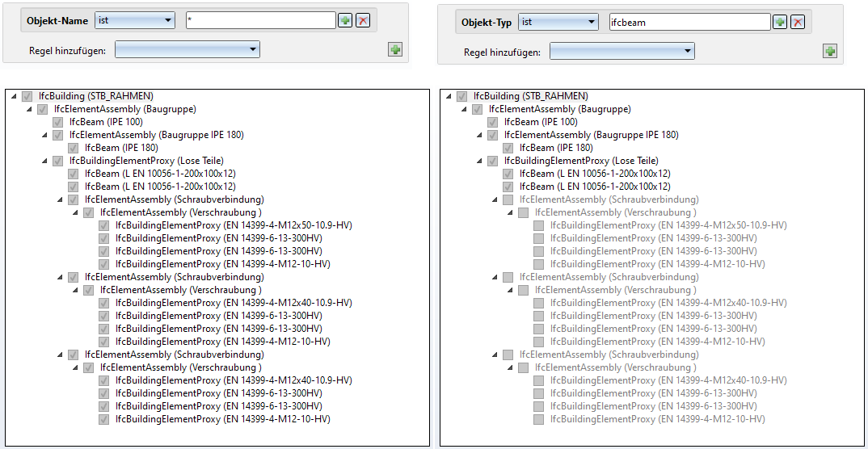Toggle Lose Teile checkbox in Objekt-Name tree
Viewport: 868px width, 449px height.
pos(57,161)
